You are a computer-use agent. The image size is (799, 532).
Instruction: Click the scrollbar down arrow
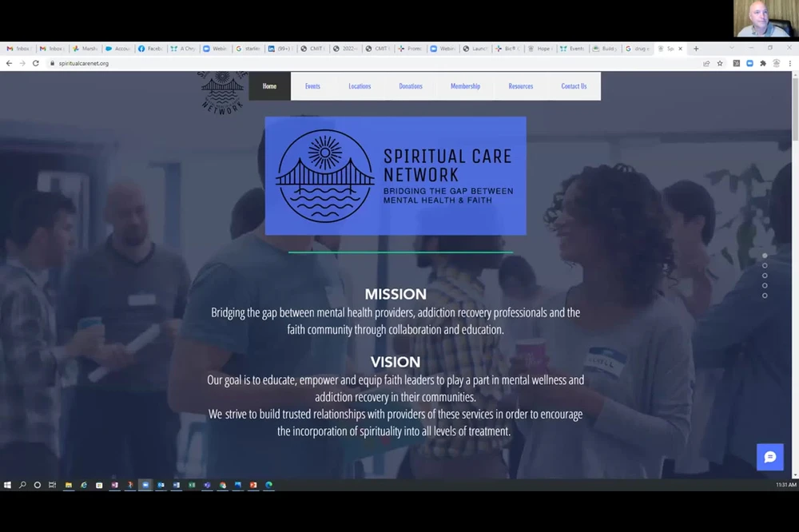[795, 474]
